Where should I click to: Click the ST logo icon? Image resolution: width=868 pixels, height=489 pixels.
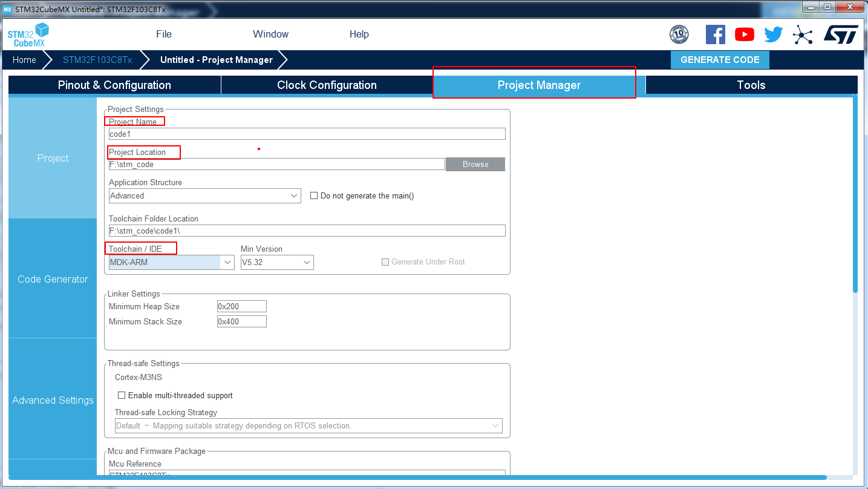pyautogui.click(x=841, y=34)
